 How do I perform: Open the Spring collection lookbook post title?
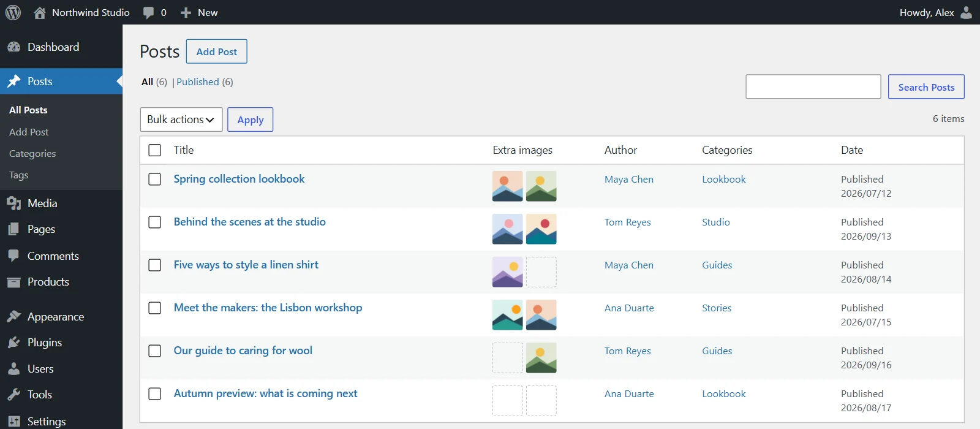pyautogui.click(x=239, y=179)
